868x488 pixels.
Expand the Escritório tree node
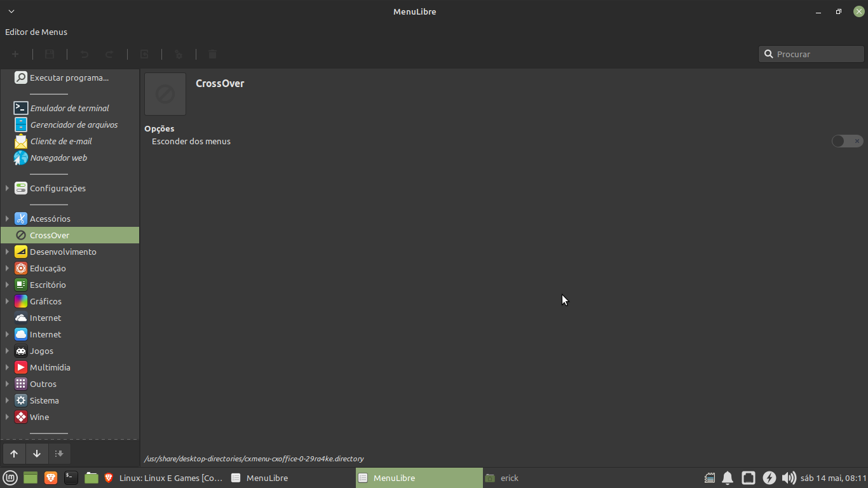coord(7,285)
